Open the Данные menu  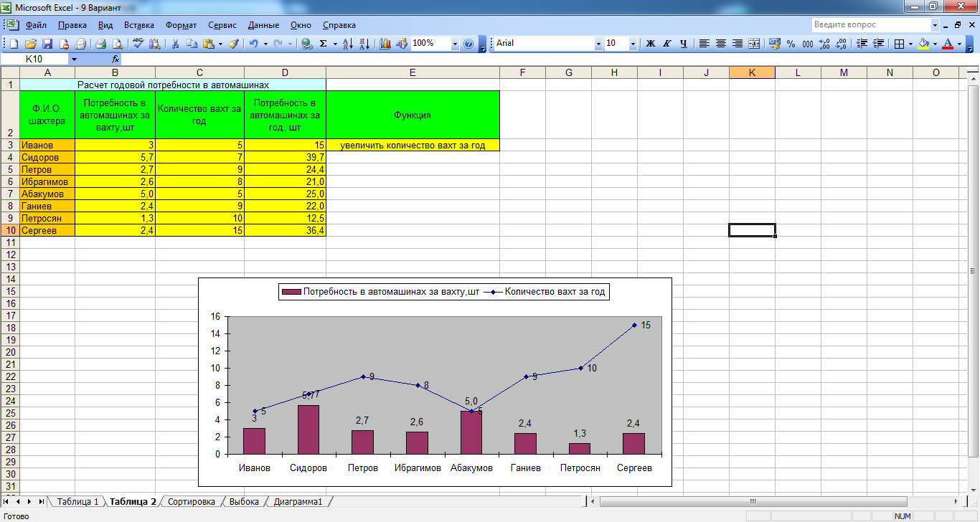[263, 25]
